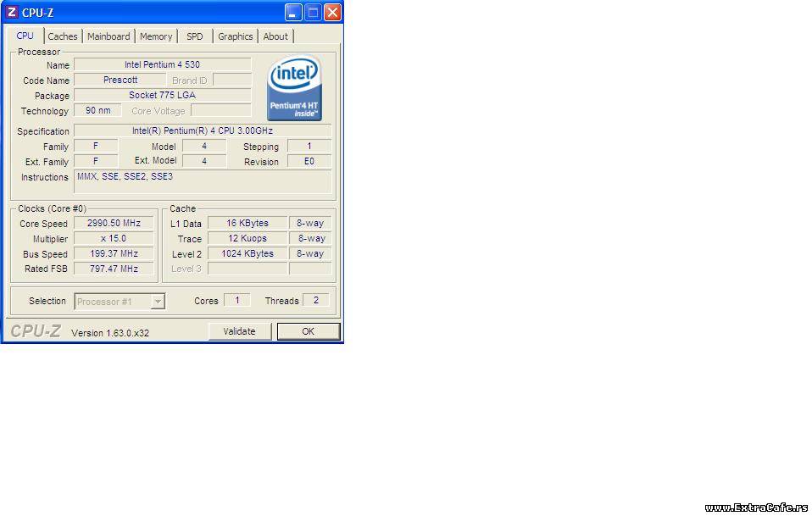Close the CPU-Z window

(x=332, y=13)
